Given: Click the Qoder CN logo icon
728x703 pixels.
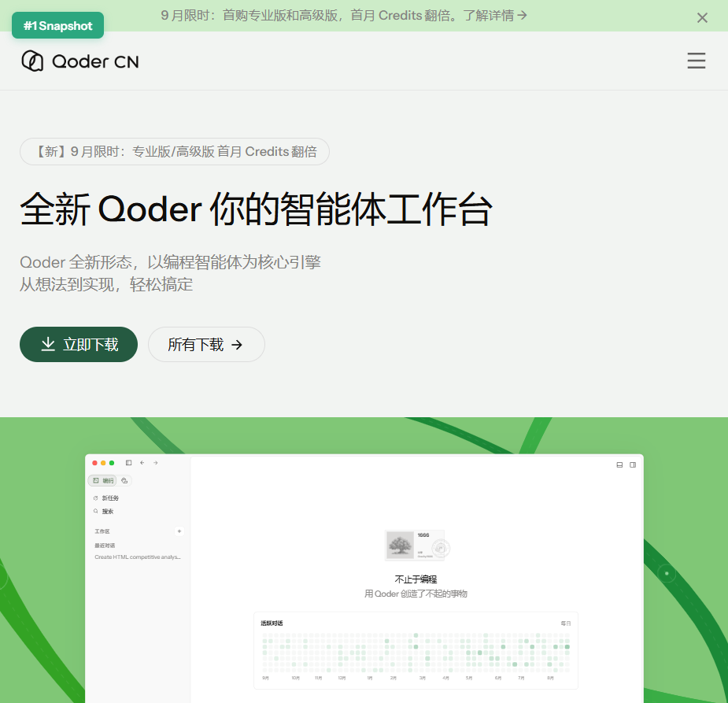Looking at the screenshot, I should 32,61.
